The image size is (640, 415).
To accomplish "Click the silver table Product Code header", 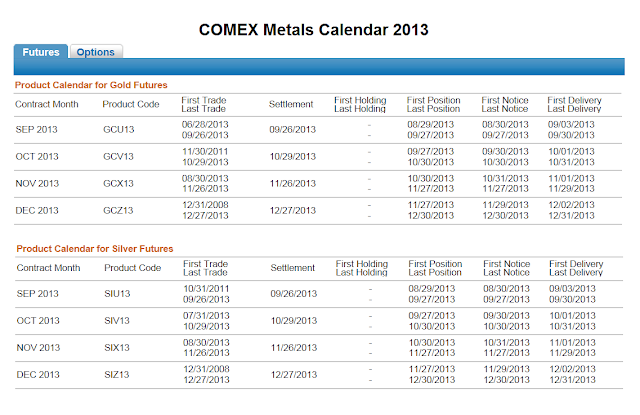I will pos(131,268).
